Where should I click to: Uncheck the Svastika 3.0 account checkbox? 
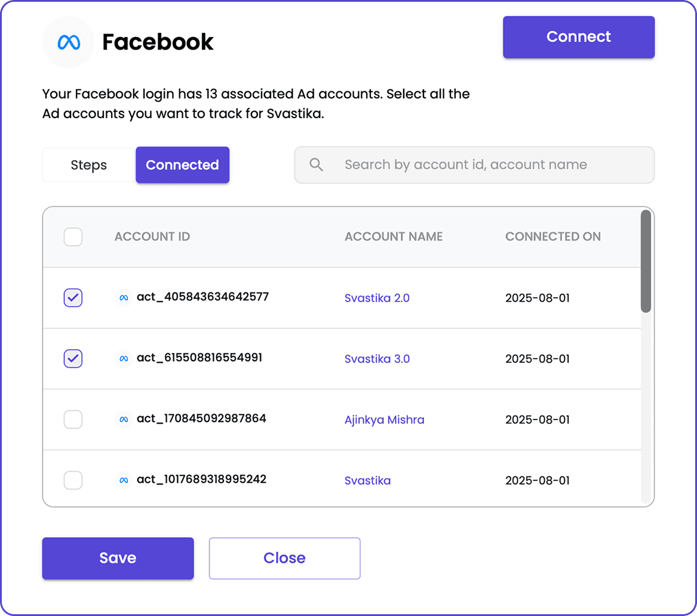coord(73,358)
